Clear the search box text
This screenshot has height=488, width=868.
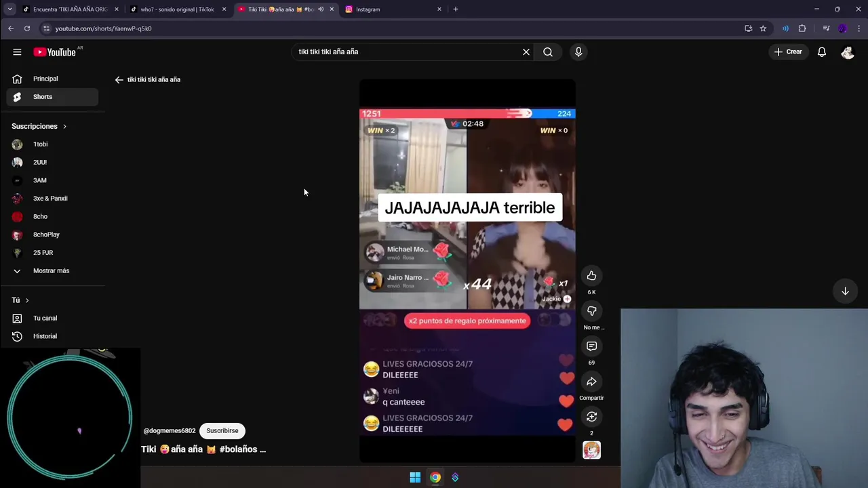click(526, 52)
